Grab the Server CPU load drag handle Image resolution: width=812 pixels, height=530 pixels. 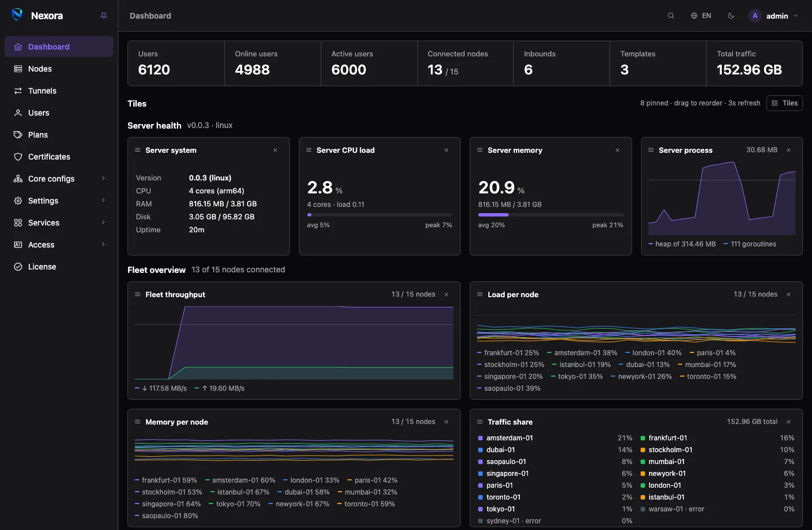[x=308, y=150]
